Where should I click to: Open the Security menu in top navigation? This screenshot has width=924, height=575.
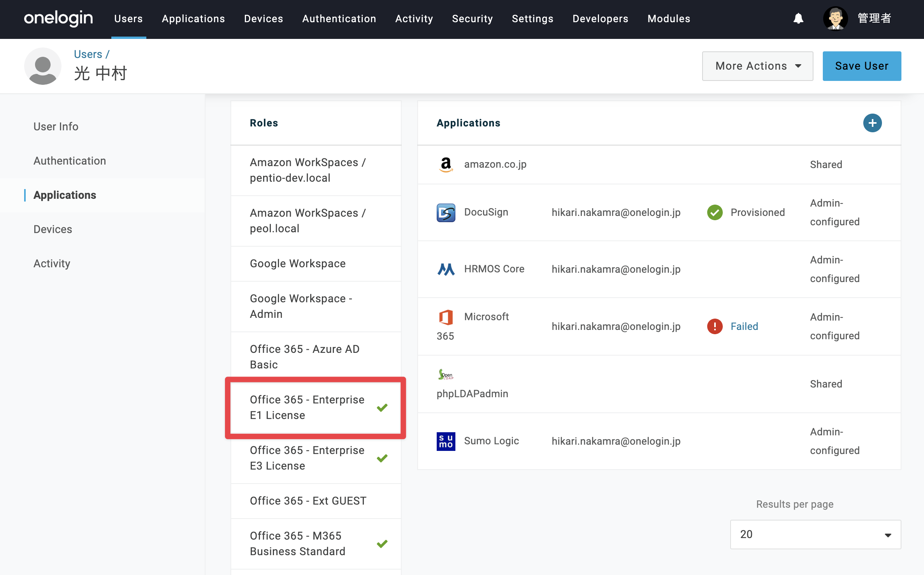click(x=472, y=19)
